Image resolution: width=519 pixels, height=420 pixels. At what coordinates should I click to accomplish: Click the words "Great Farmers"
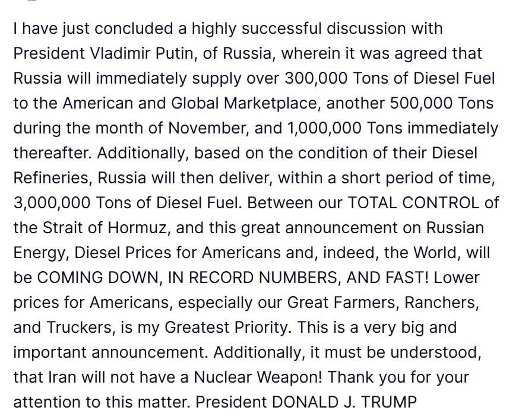(x=341, y=303)
